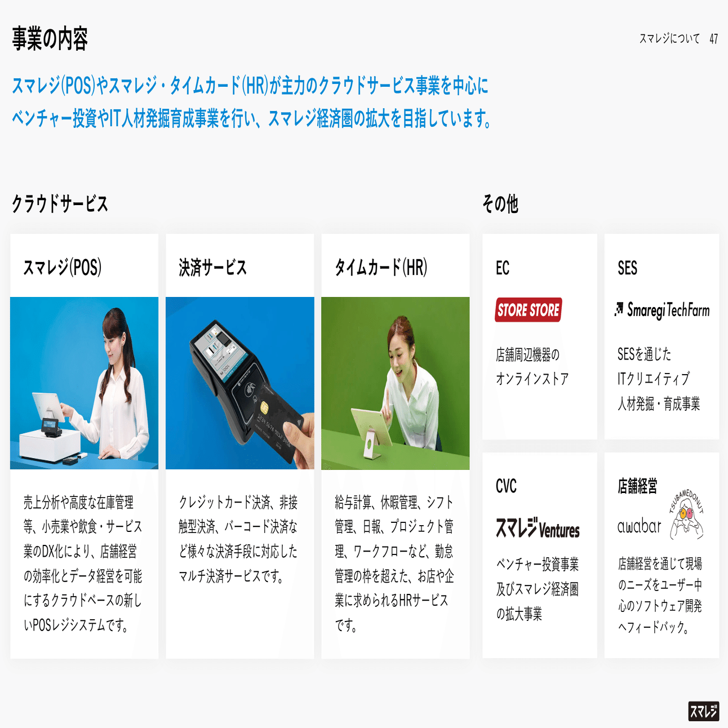
Task: Click the EC card heading
Action: click(503, 268)
